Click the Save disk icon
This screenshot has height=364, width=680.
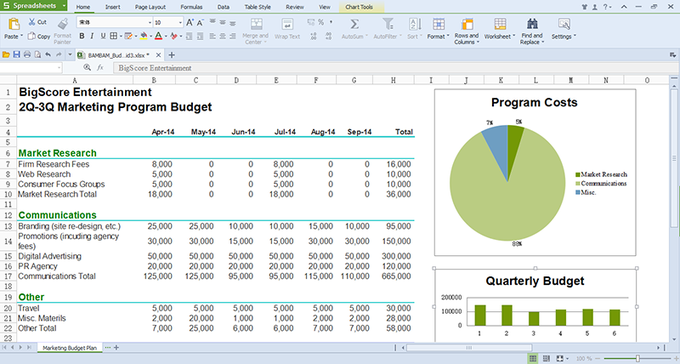coord(16,55)
